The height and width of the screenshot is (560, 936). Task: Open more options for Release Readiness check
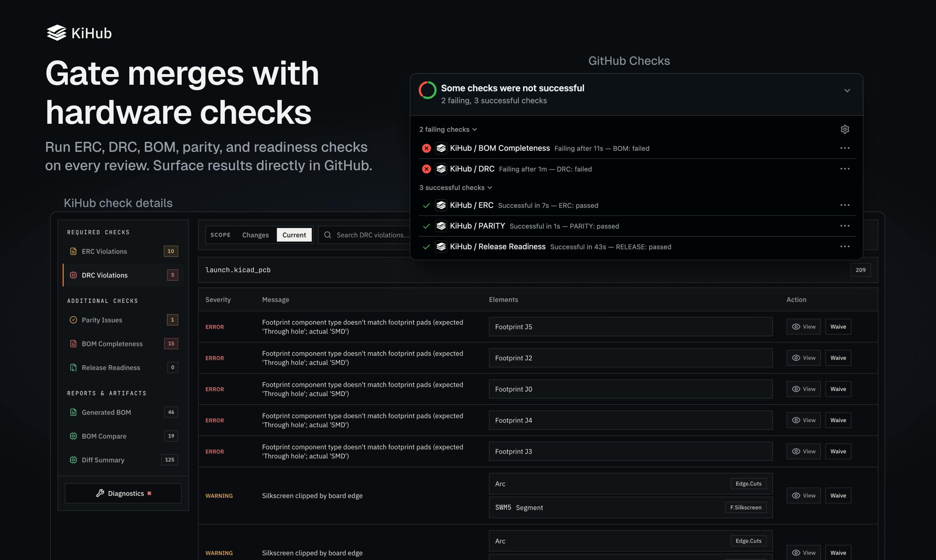(x=845, y=246)
